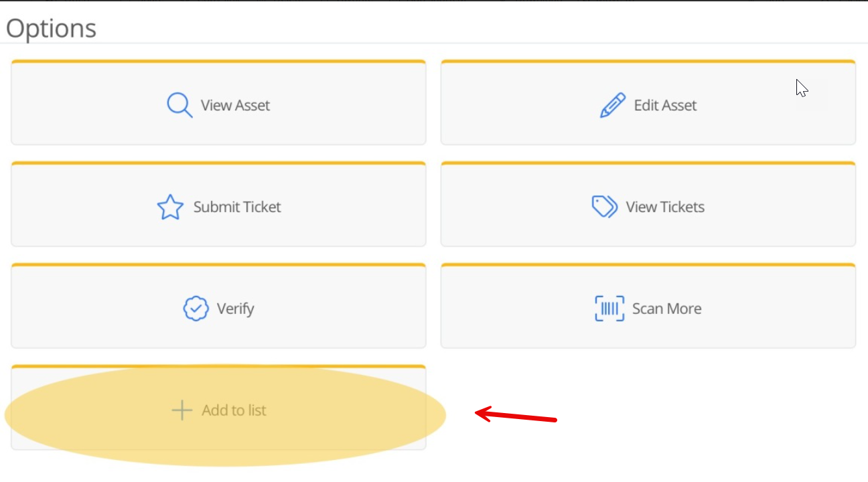This screenshot has width=868, height=482.
Task: Click the plus icon for Add to list
Action: pyautogui.click(x=182, y=410)
